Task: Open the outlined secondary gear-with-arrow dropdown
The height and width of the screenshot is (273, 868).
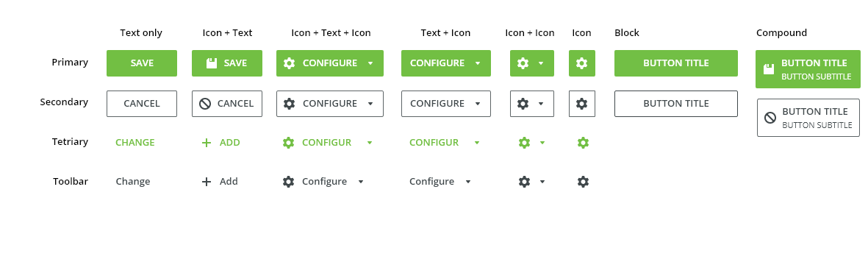Action: 532,104
